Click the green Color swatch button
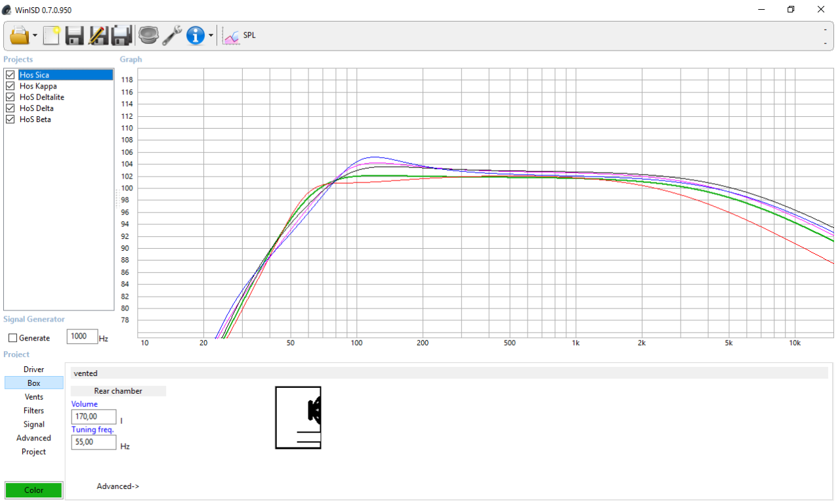 pos(34,490)
